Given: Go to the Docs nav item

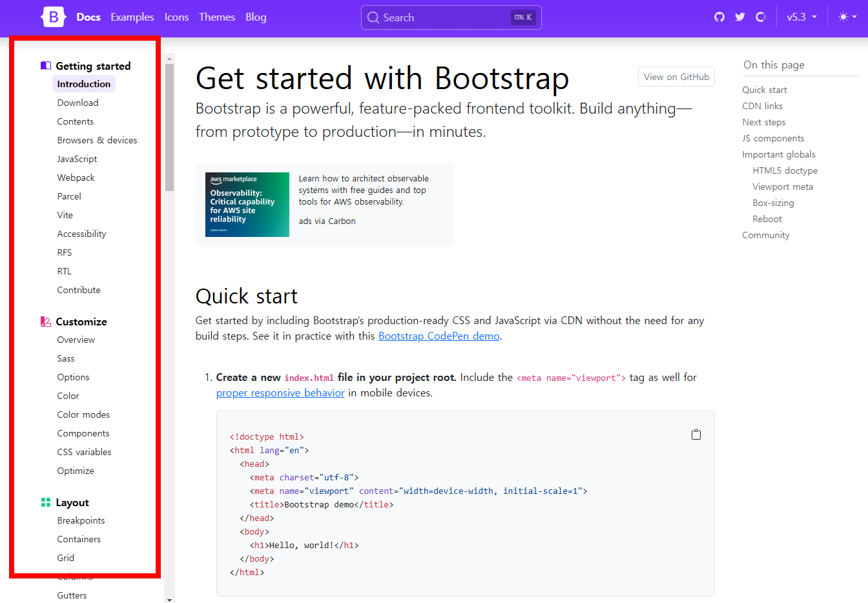Looking at the screenshot, I should pos(88,17).
